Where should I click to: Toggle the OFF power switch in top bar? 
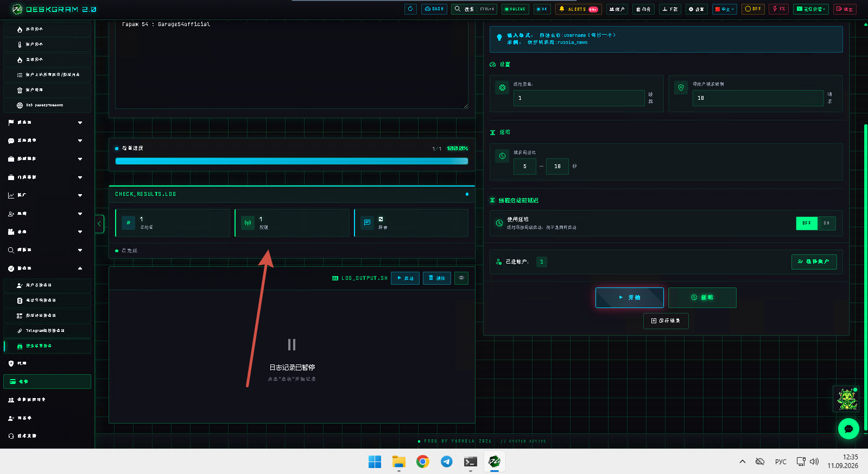(x=753, y=9)
